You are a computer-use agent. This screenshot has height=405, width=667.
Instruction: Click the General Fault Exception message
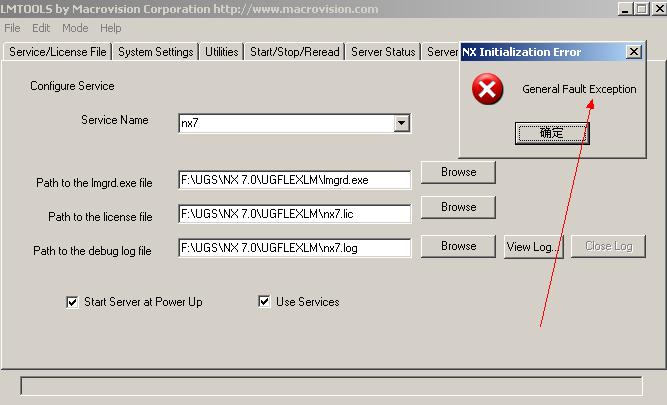click(579, 89)
